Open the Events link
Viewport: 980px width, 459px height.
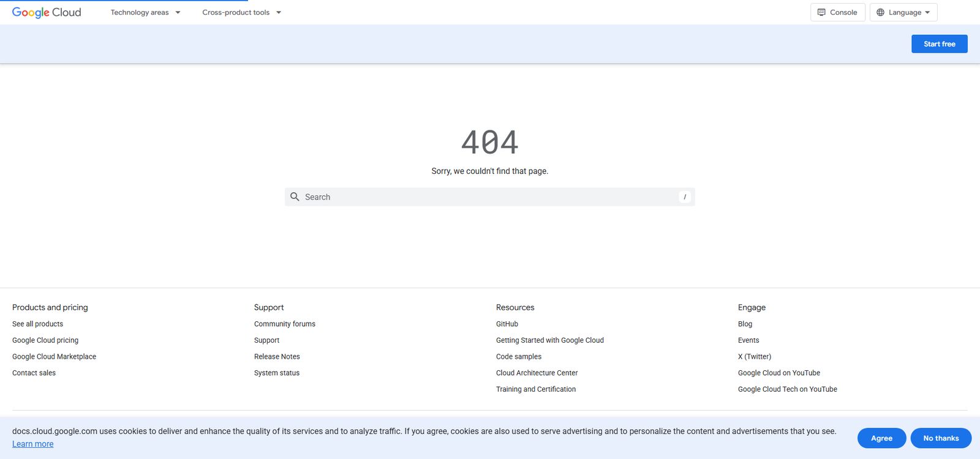click(748, 340)
